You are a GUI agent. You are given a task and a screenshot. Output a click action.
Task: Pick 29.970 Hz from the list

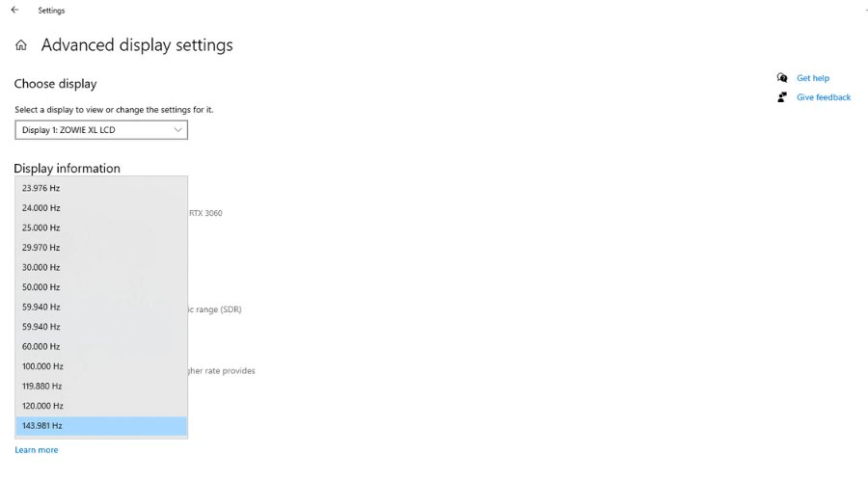pyautogui.click(x=101, y=248)
